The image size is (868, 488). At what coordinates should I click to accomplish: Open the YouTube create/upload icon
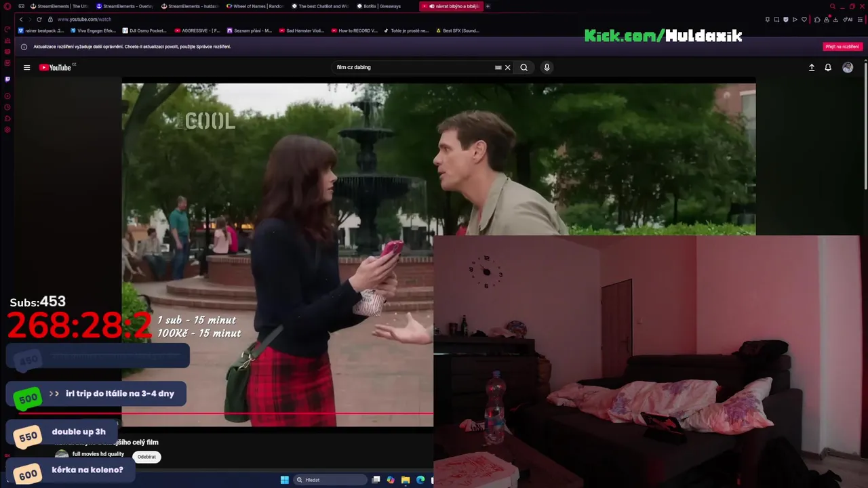[812, 67]
